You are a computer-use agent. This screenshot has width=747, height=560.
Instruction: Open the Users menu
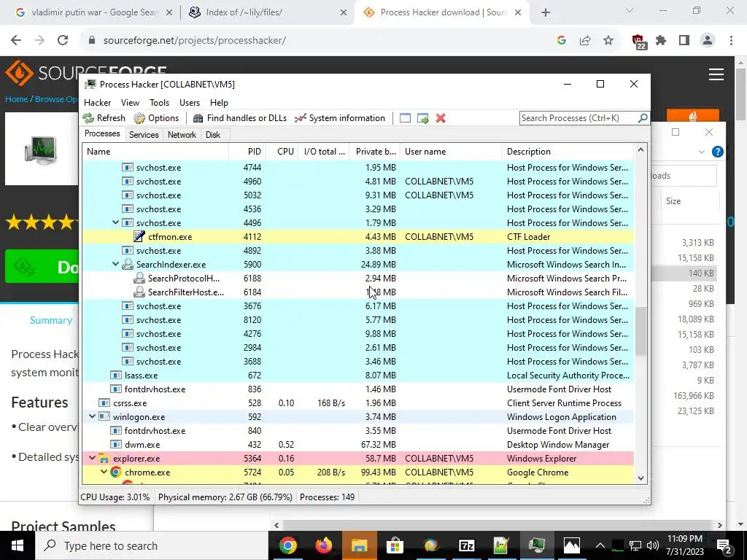pyautogui.click(x=190, y=103)
